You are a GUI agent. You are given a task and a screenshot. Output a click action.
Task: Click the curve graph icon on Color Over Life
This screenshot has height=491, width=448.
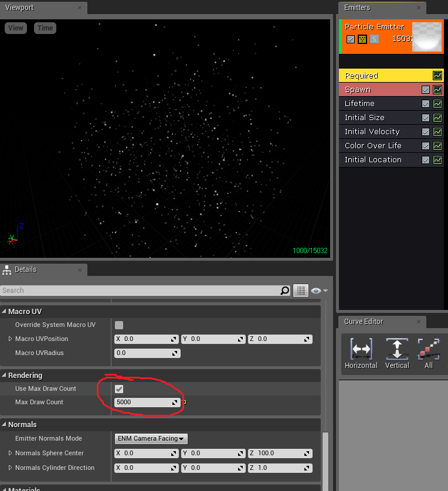(437, 146)
